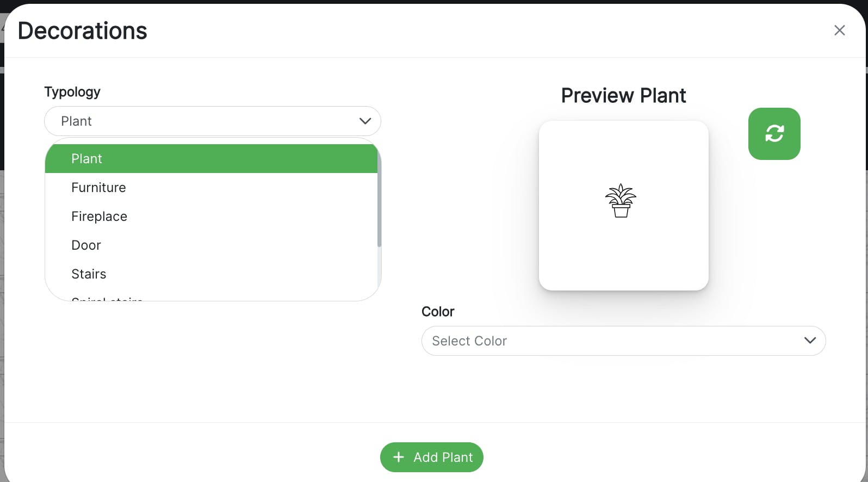Click the Typology field showing Plant
The height and width of the screenshot is (482, 868).
click(x=201, y=121)
